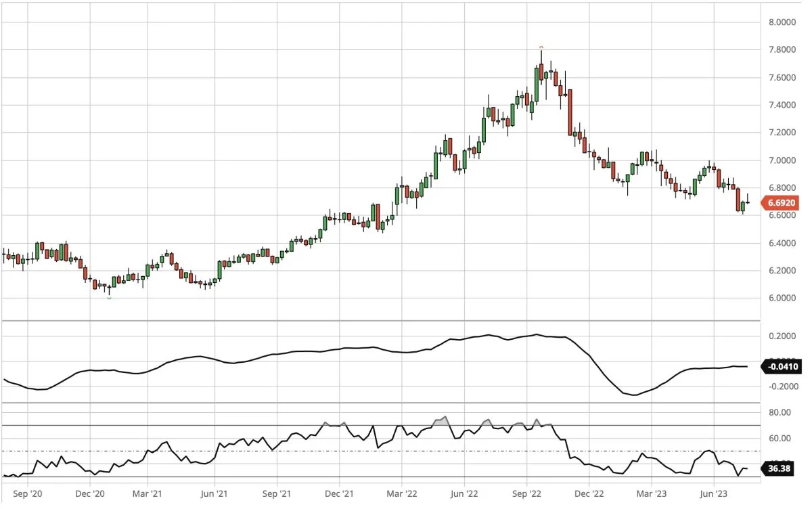This screenshot has height=509, width=812.
Task: Click the 7.6000 price axis label
Action: (783, 78)
